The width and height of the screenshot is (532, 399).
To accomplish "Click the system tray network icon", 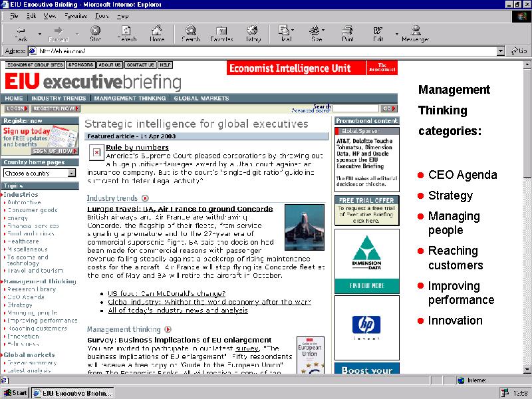I will [x=505, y=393].
